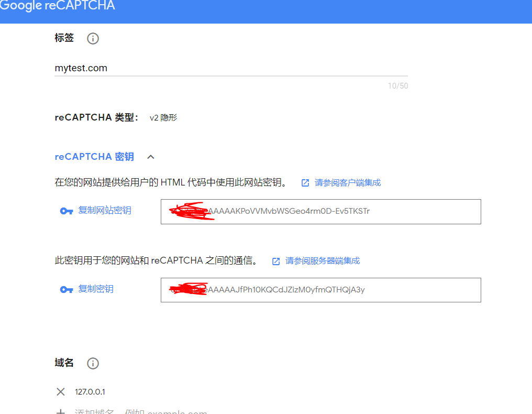The width and height of the screenshot is (532, 414).
Task: Click the info icon next to 域名
Action: point(93,363)
